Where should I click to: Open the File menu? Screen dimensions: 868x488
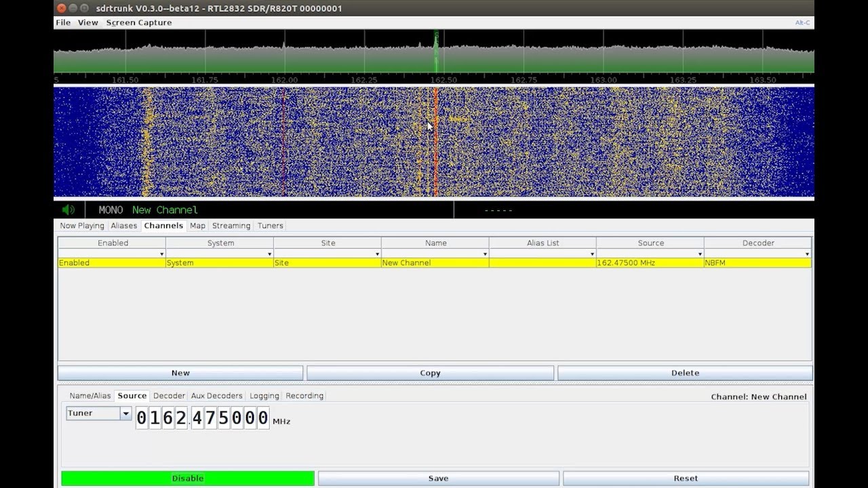point(63,22)
